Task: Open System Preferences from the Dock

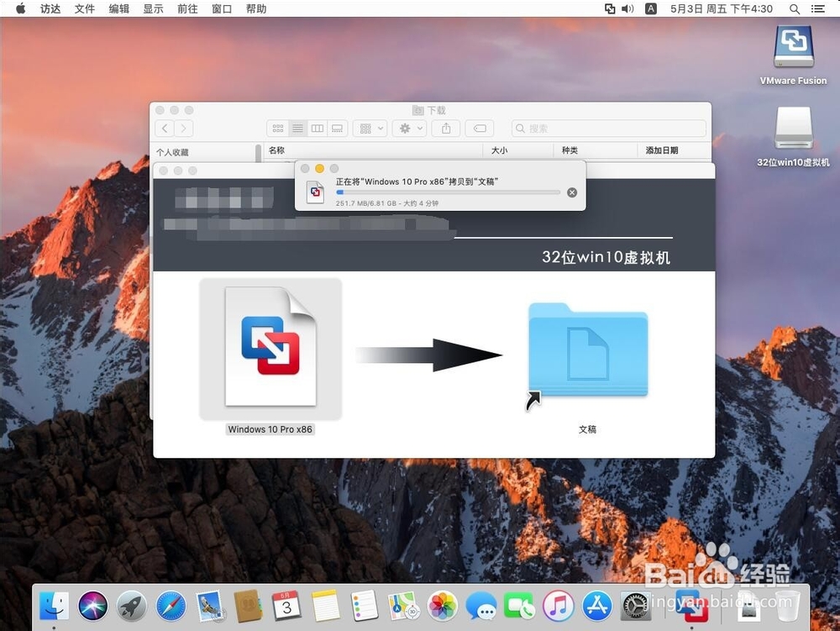Action: pos(636,607)
